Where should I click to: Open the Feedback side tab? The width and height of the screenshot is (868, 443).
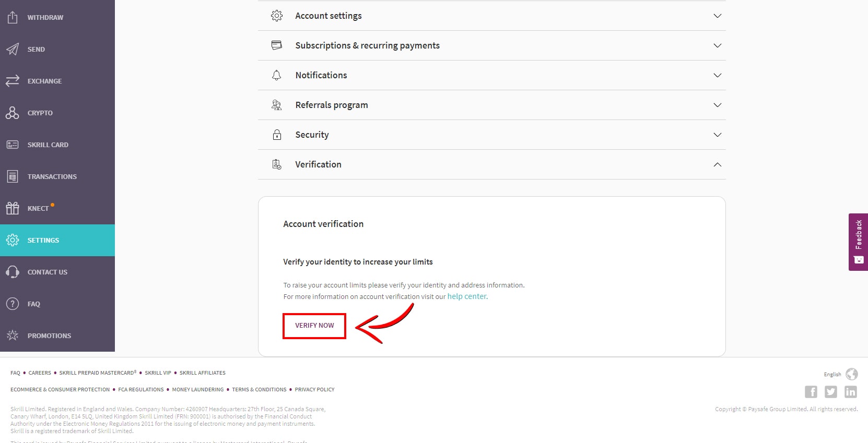point(859,242)
